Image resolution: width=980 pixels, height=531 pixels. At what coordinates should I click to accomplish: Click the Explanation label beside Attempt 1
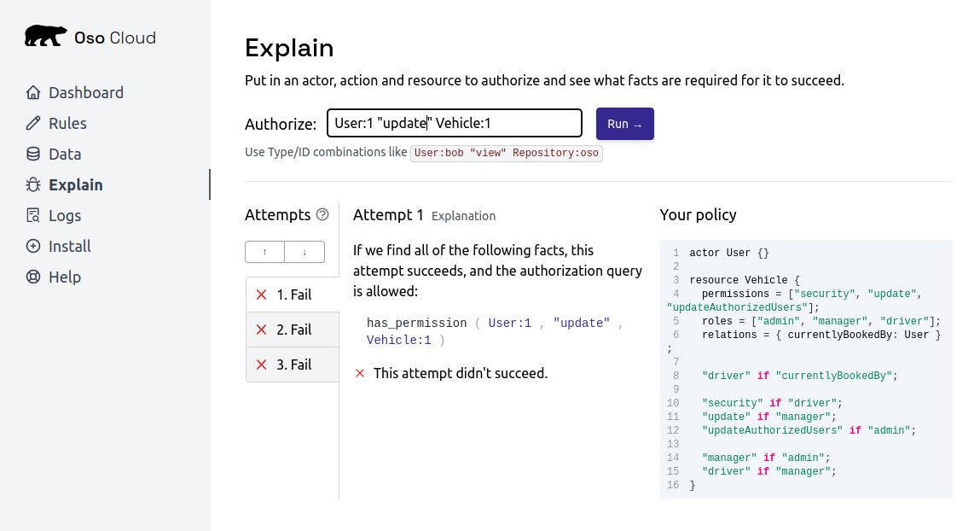pyautogui.click(x=463, y=216)
